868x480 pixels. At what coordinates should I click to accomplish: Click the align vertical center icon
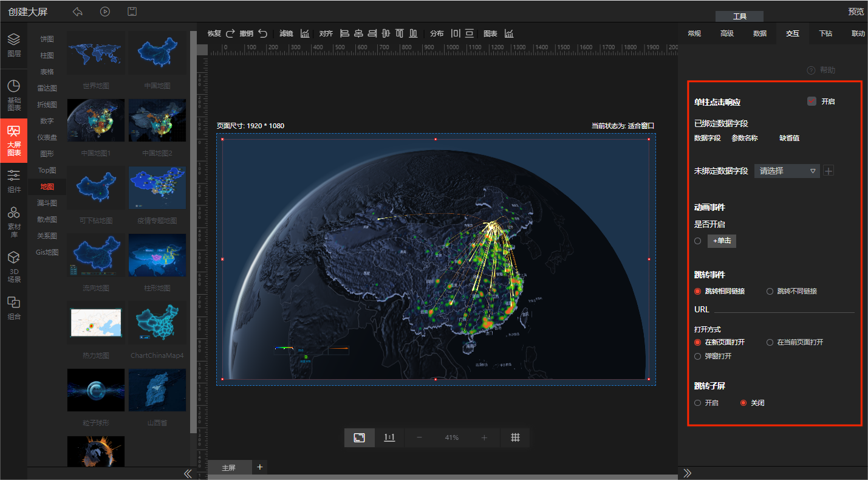(386, 33)
